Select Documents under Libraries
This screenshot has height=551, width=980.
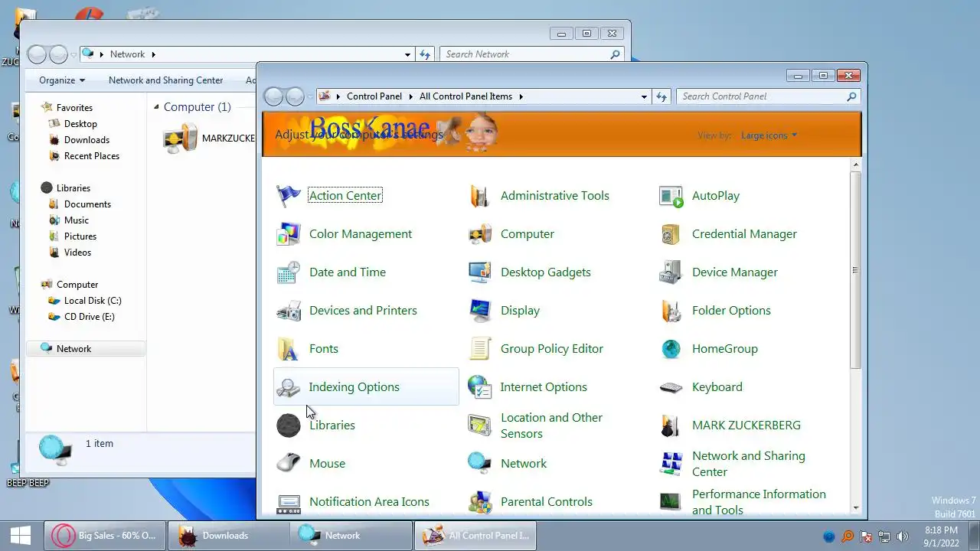[87, 204]
